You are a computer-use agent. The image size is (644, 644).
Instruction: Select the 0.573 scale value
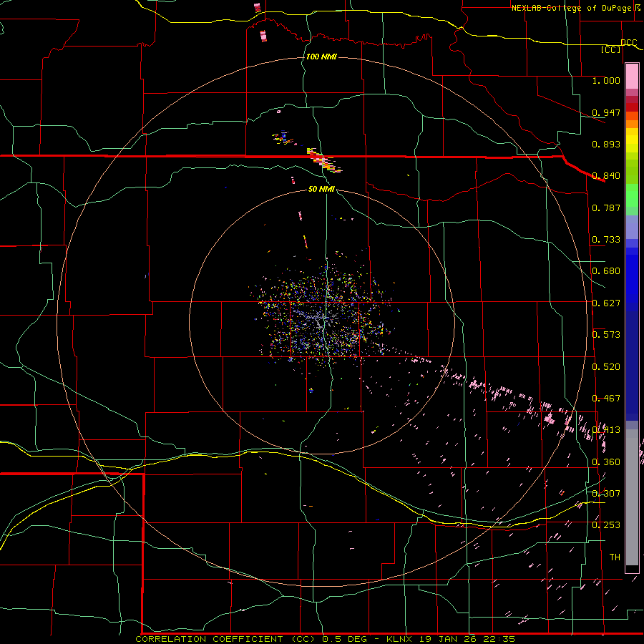pos(606,335)
